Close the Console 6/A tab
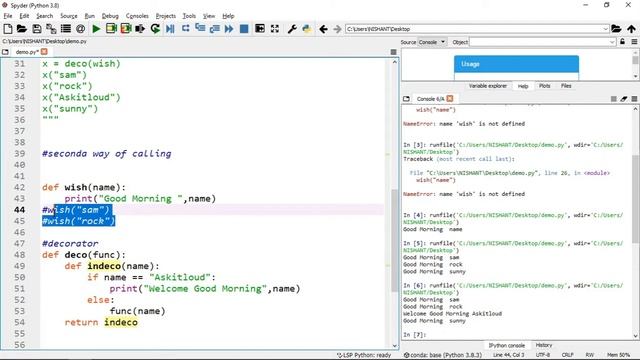The width and height of the screenshot is (640, 360). click(450, 98)
